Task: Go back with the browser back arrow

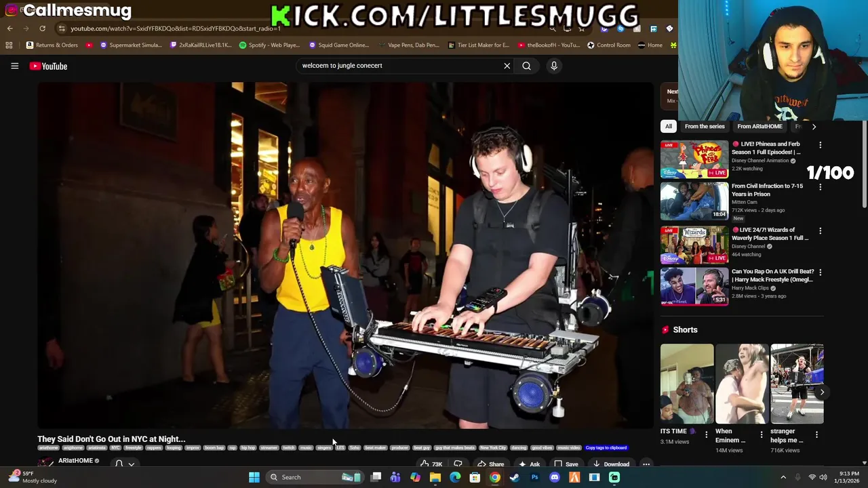Action: [x=9, y=28]
